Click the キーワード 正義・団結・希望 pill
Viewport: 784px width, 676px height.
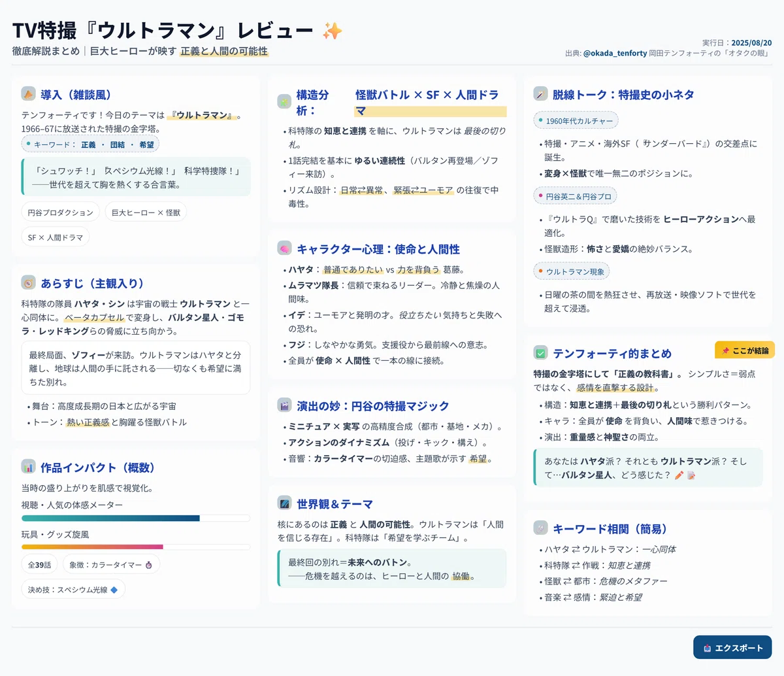90,144
